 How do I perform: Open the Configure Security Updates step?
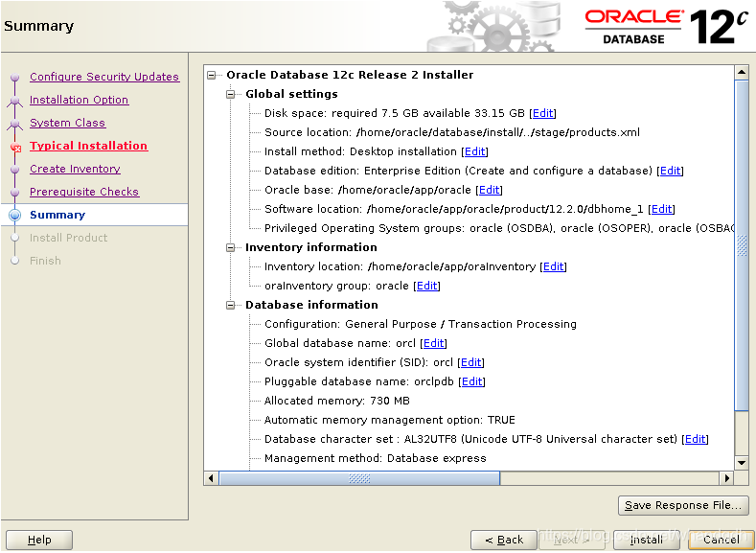[104, 77]
